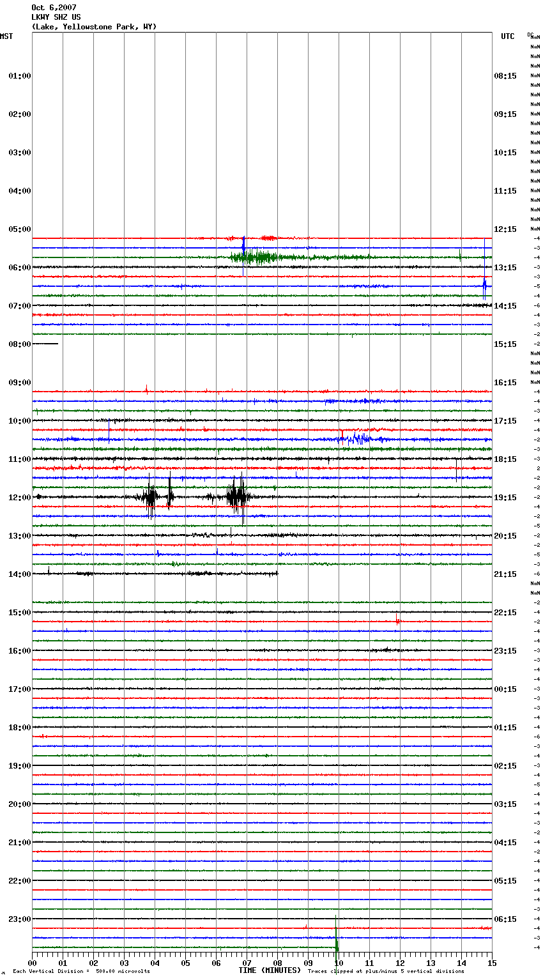Click the UTC time label '17:15'
Viewport: 543px width, 980px height.
point(505,421)
